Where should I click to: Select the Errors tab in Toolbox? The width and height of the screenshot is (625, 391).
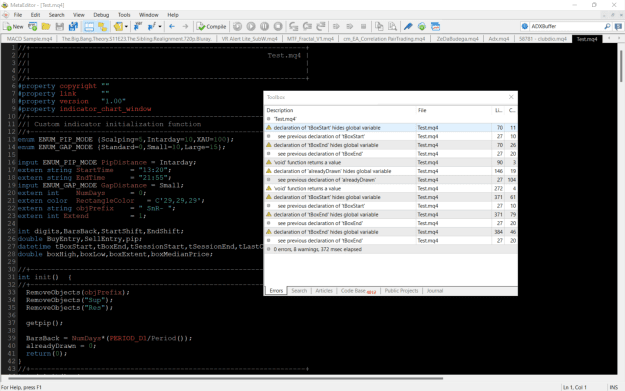276,291
